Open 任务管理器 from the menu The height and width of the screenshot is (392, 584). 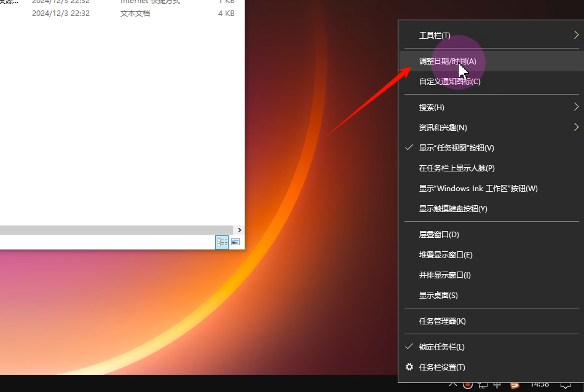tap(442, 321)
